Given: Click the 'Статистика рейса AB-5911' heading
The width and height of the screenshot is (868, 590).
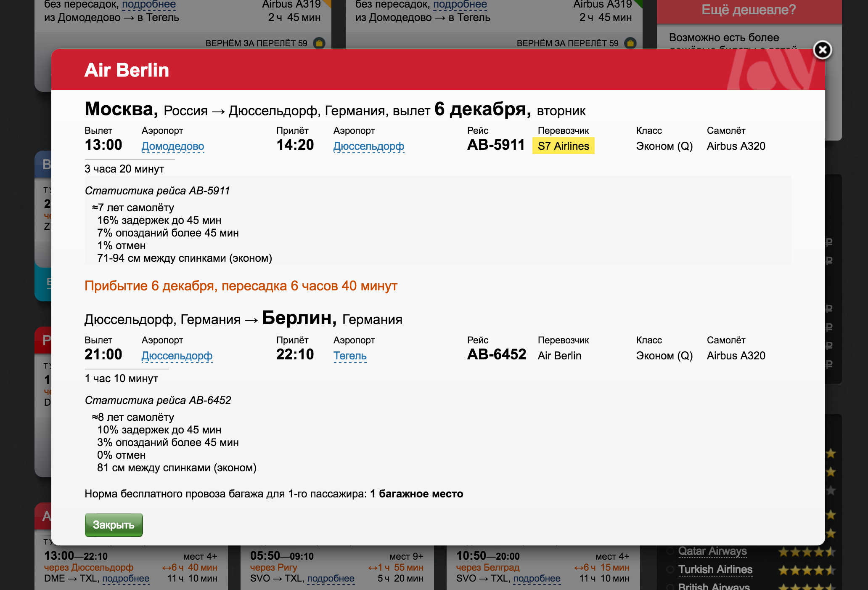Looking at the screenshot, I should point(157,191).
